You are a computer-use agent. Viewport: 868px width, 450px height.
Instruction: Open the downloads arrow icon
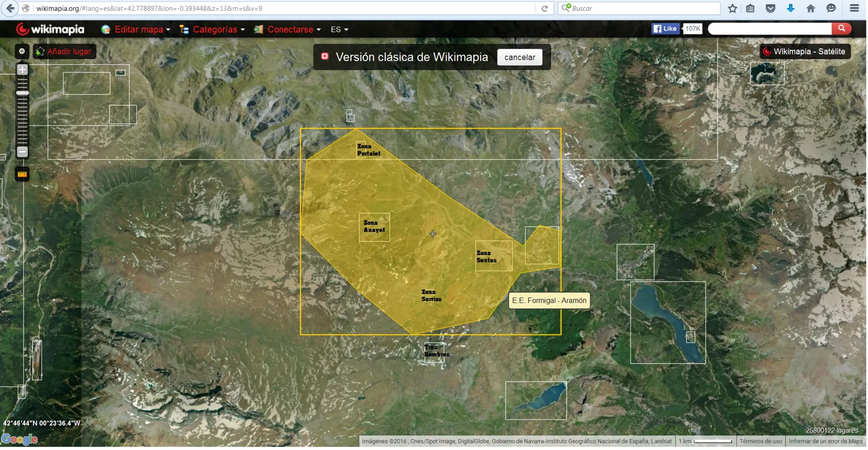click(x=790, y=8)
